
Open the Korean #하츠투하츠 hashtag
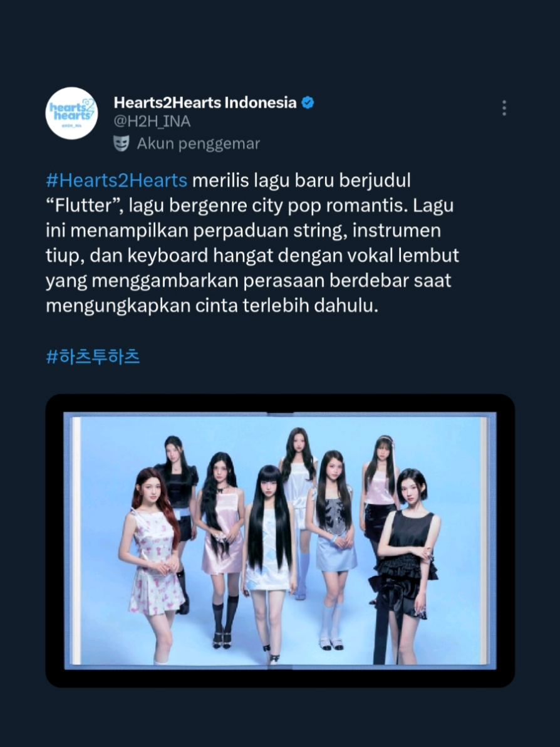(x=93, y=357)
